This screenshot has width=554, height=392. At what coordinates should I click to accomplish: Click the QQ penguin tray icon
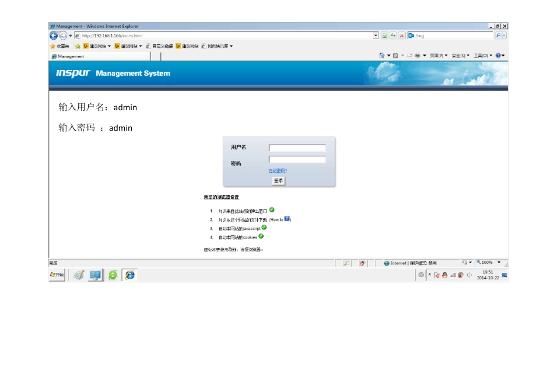445,275
